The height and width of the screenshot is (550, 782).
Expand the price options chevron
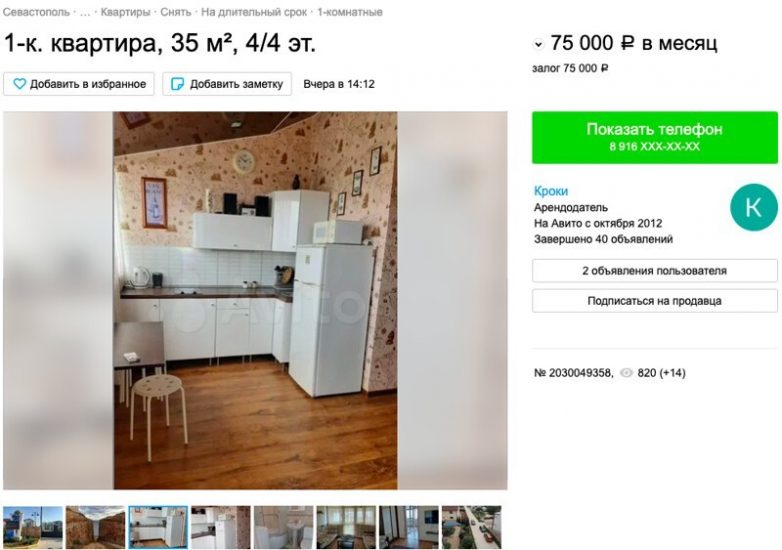click(538, 44)
